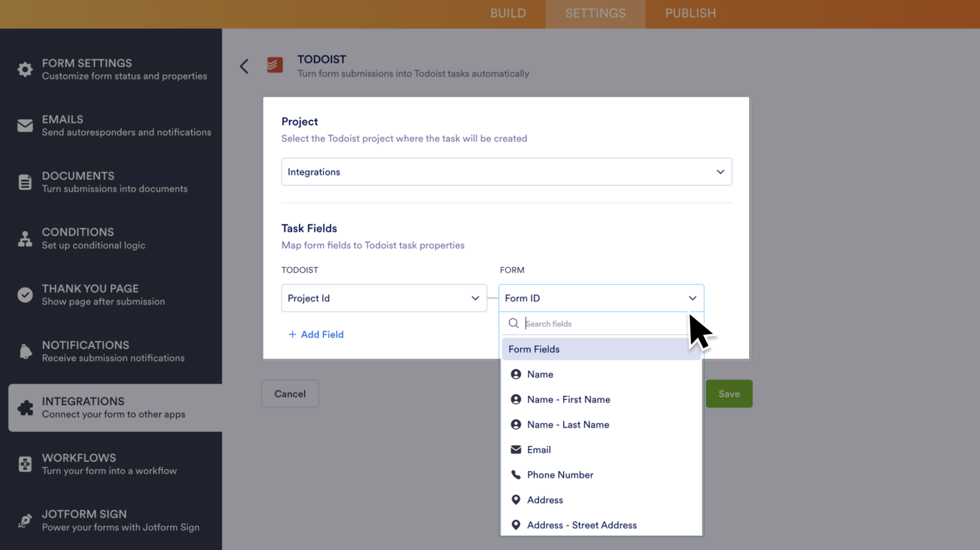Click the Todoist logo icon

click(275, 65)
